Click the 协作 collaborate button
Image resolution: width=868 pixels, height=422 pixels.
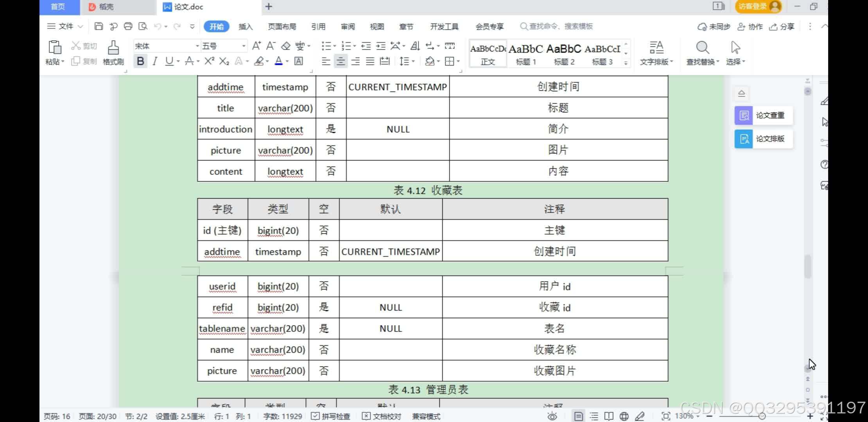tap(750, 27)
